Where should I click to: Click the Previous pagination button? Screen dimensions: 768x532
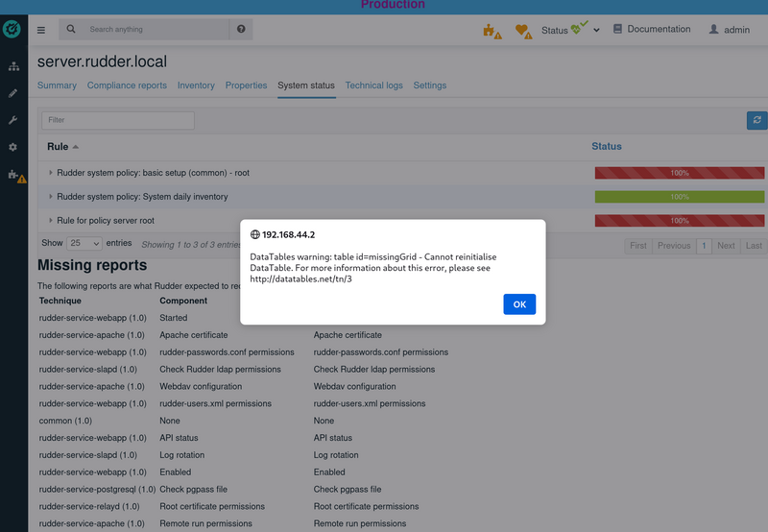tap(674, 246)
